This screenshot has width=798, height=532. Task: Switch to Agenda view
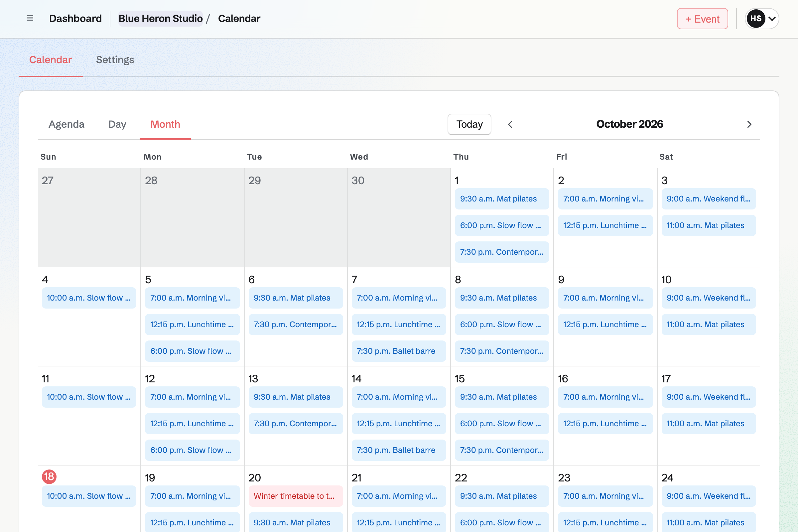click(x=66, y=124)
